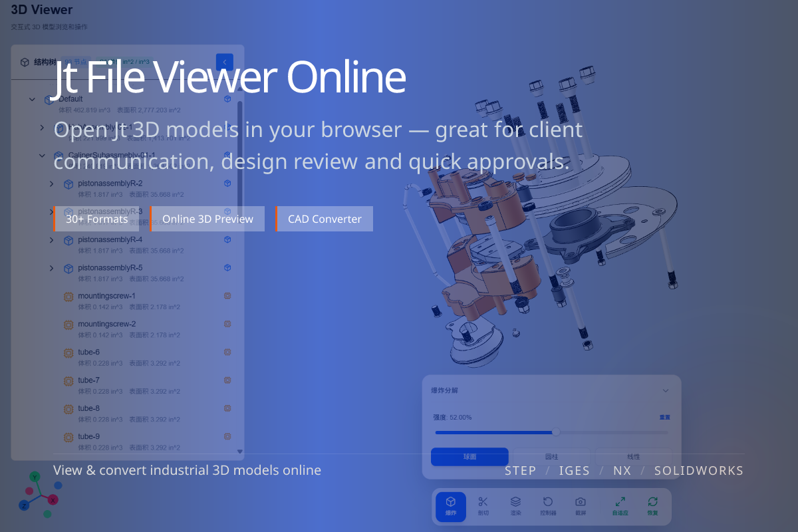Collapse the 结构树 panel with blue arrow button
The image size is (798, 532).
pyautogui.click(x=225, y=62)
